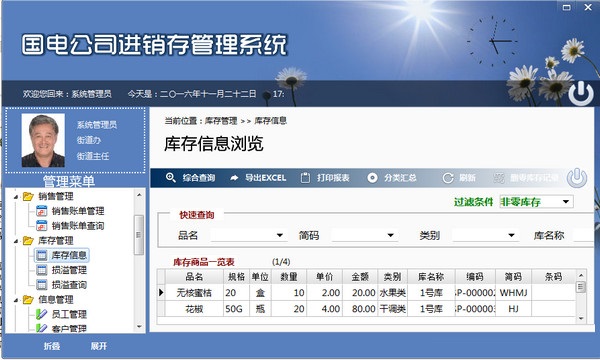Click the 80.00 amount cell

click(360, 308)
